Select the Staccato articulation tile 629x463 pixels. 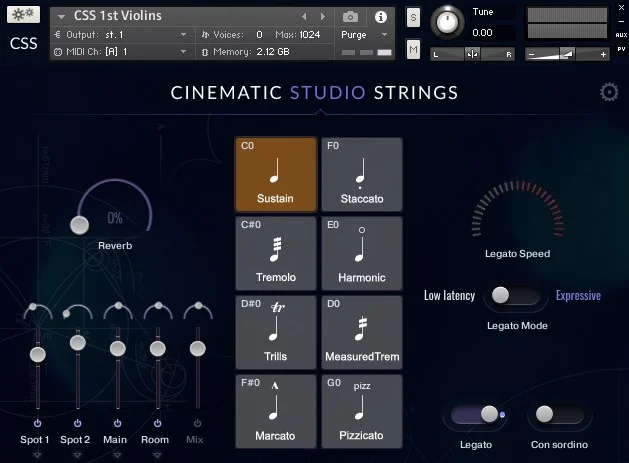click(x=362, y=175)
